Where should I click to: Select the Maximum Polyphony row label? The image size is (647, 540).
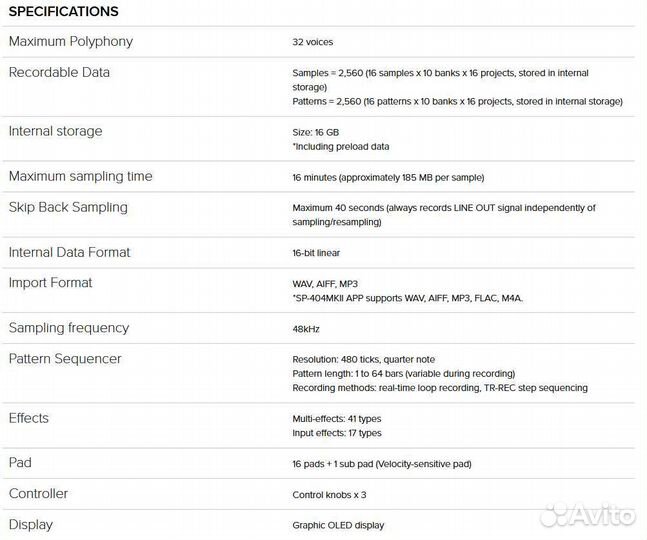(70, 42)
